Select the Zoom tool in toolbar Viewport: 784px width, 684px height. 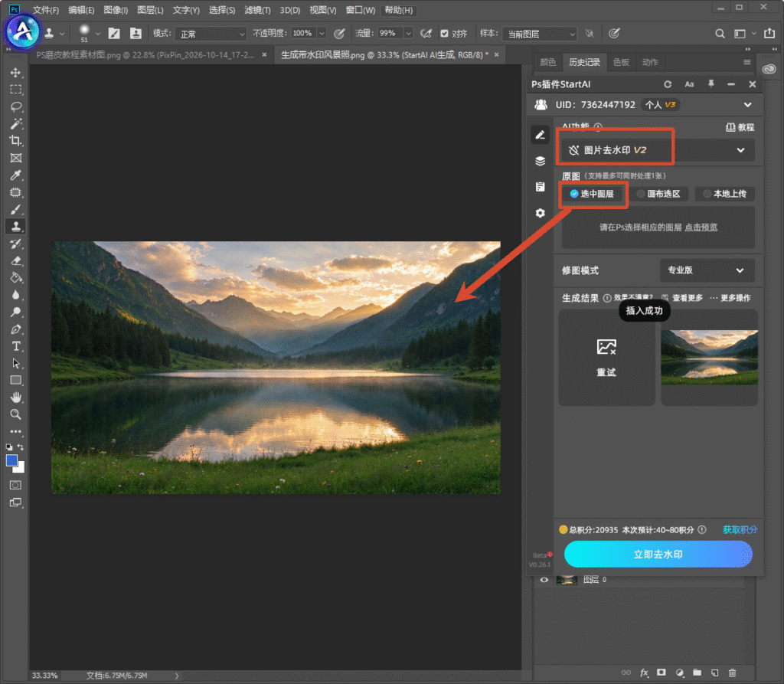[15, 414]
